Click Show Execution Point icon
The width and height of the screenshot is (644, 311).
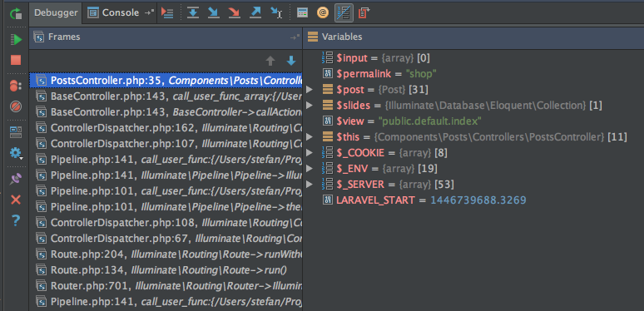coord(167,13)
